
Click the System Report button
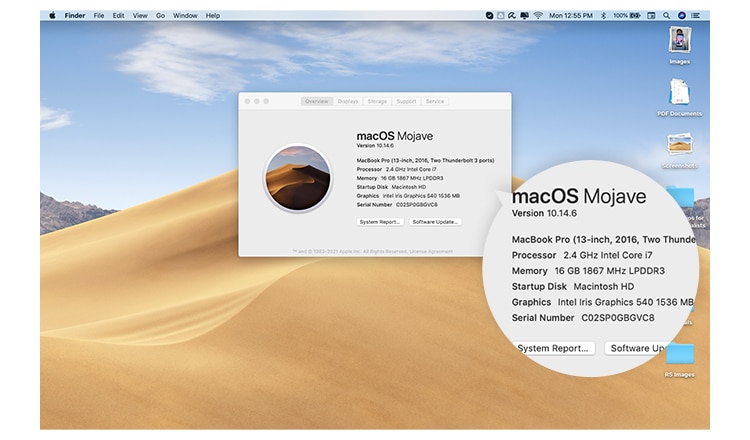[380, 222]
